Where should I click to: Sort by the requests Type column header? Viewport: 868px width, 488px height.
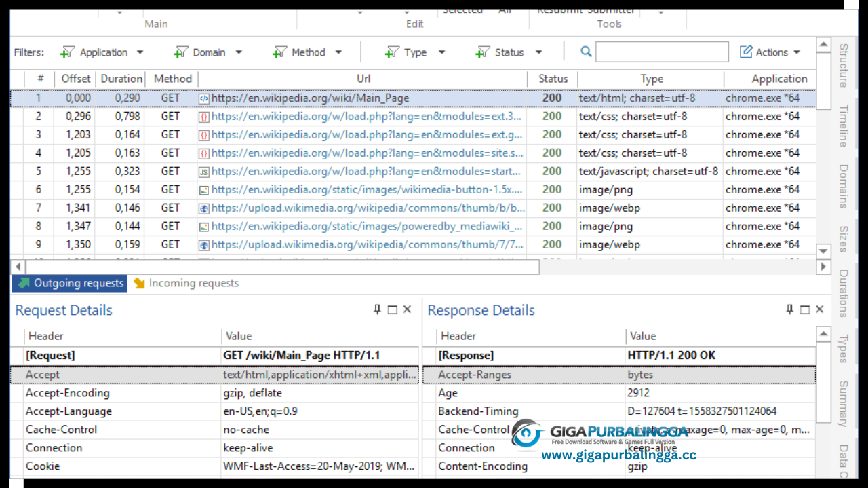click(x=651, y=79)
